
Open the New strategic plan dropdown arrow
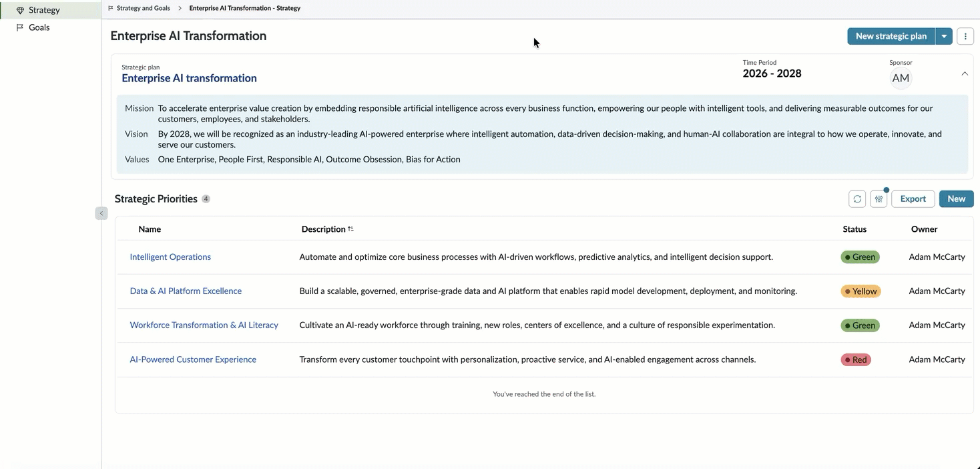click(944, 36)
